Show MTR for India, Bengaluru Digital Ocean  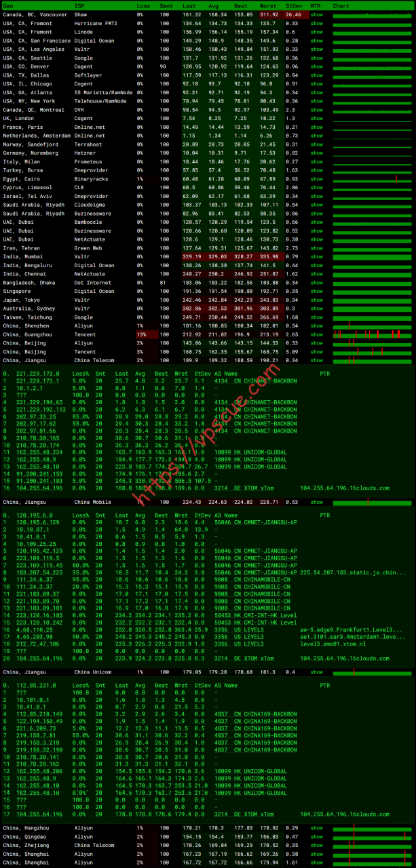point(317,266)
